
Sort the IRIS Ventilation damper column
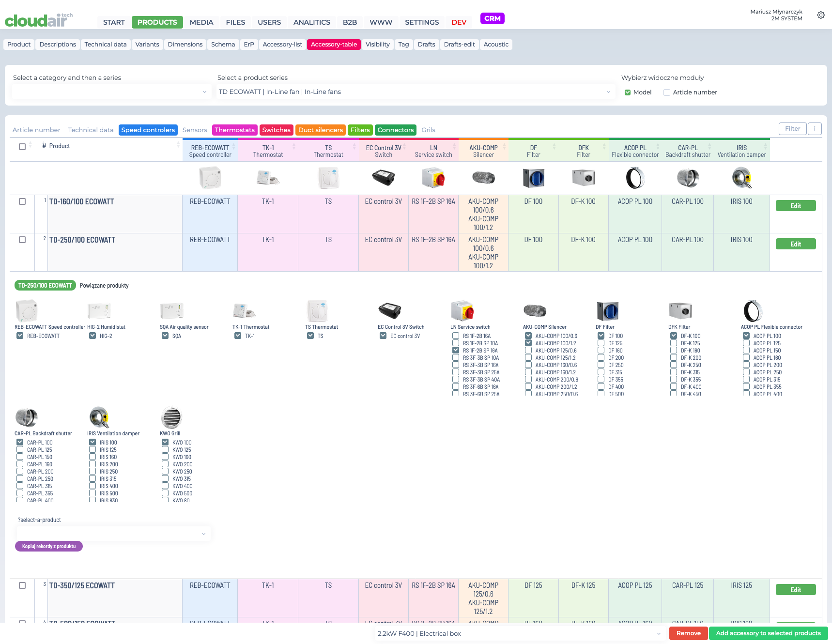[x=766, y=146]
